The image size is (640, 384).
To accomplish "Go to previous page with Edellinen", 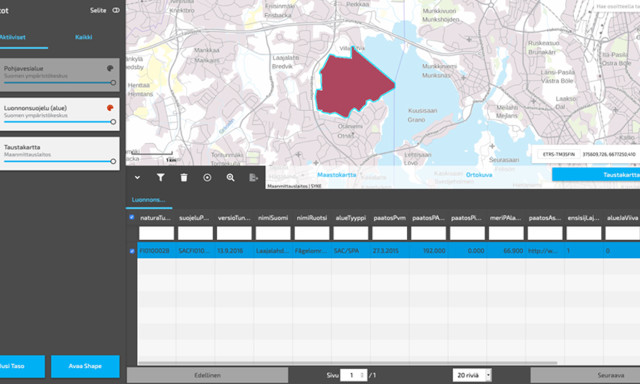I will click(207, 375).
